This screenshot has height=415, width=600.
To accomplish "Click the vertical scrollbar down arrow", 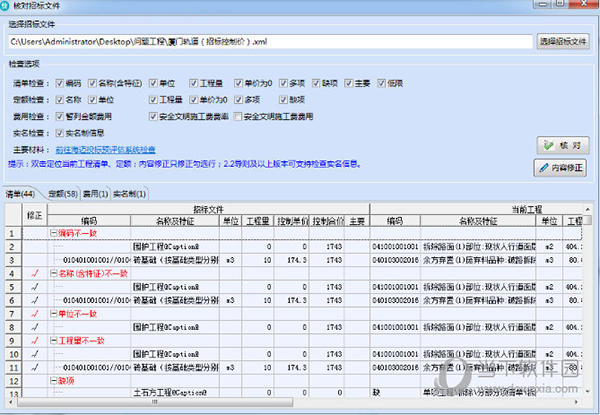I will pos(587,391).
